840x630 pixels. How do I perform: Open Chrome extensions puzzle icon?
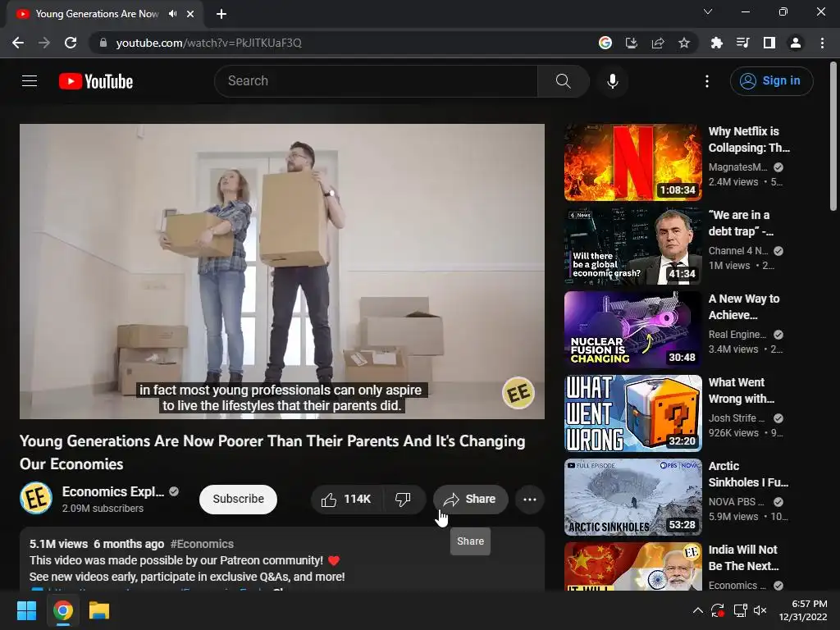716,43
